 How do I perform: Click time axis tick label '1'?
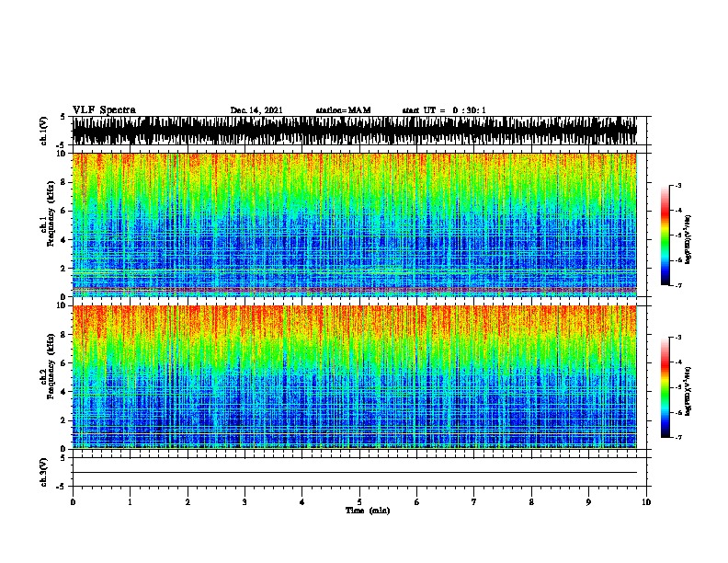coord(130,502)
